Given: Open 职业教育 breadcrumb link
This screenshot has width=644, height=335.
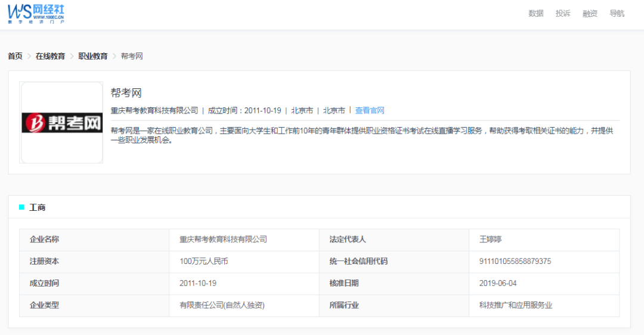Looking at the screenshot, I should tap(93, 56).
